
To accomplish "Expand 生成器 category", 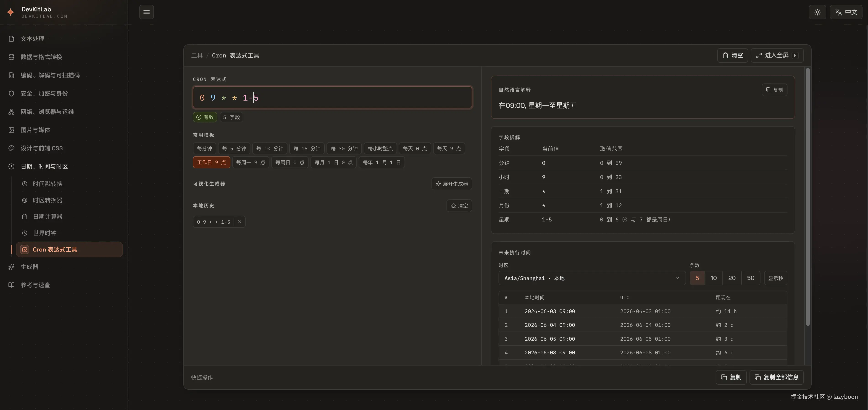I will coord(64,267).
